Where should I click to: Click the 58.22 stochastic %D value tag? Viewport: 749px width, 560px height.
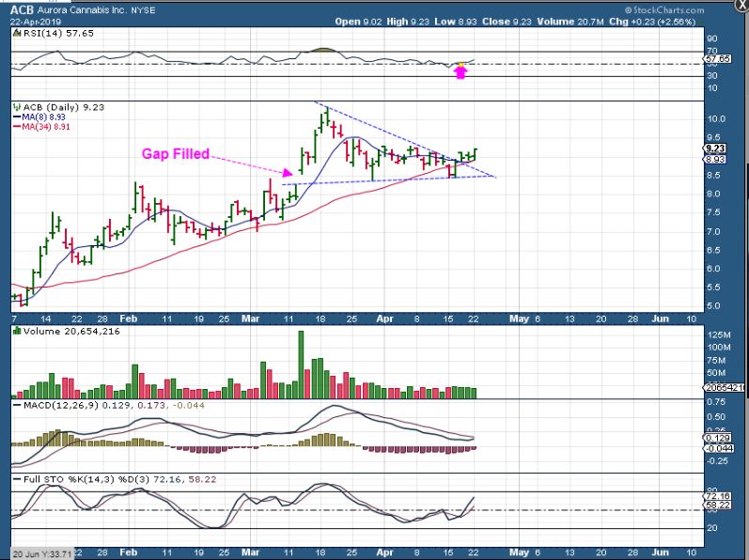tap(717, 506)
